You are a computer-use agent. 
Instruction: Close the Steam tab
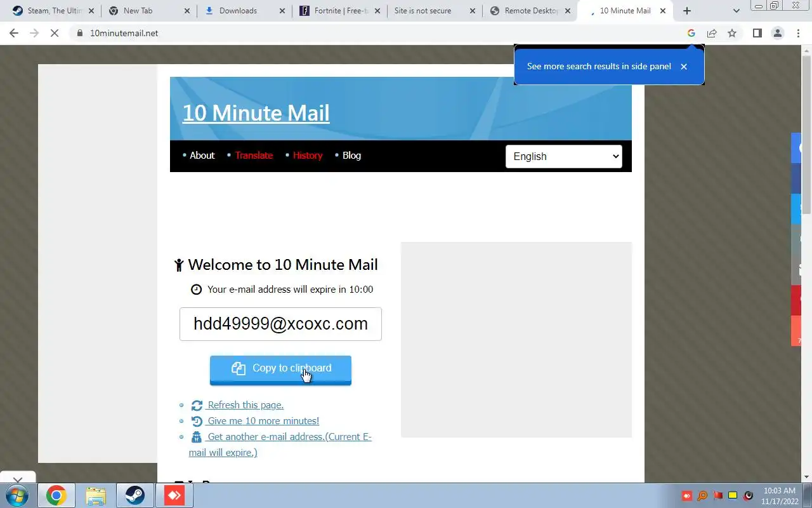(91, 11)
